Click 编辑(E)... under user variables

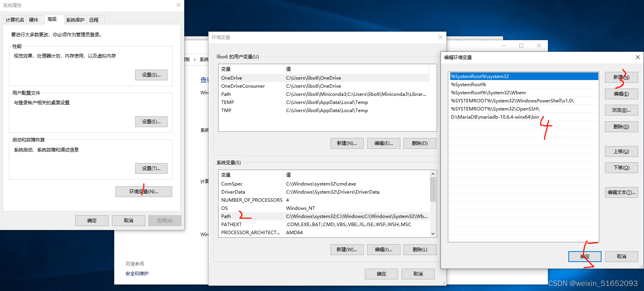[383, 143]
